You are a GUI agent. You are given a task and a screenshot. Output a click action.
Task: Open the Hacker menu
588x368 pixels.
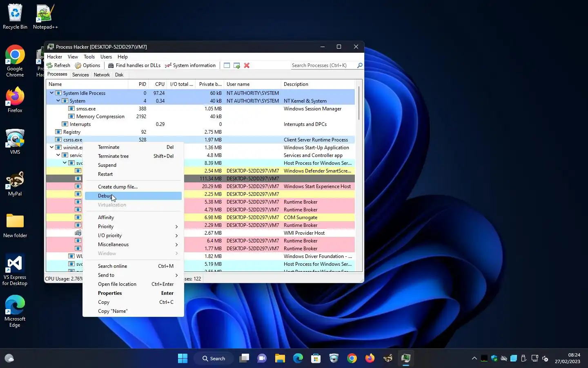[54, 57]
